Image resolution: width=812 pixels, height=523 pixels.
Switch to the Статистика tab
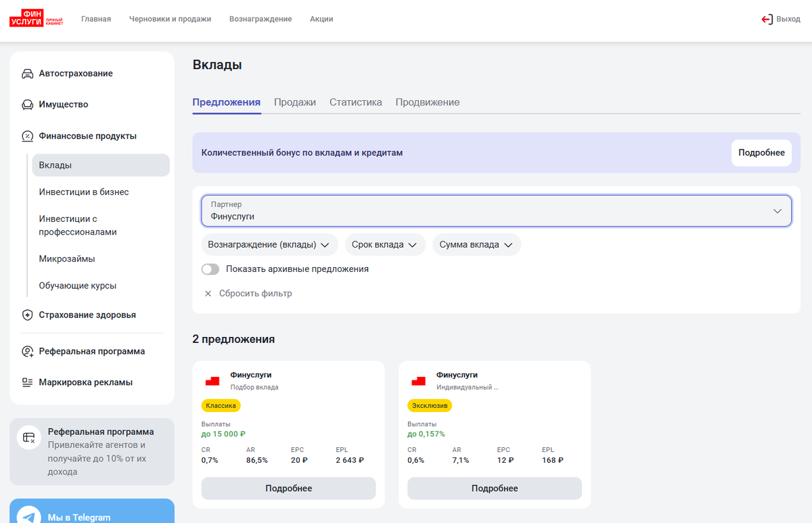coord(356,102)
